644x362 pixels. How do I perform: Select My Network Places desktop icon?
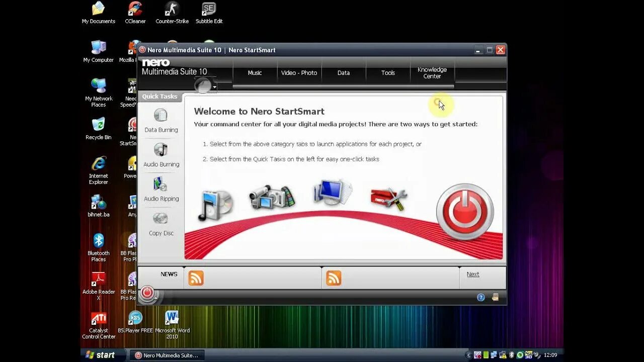pos(99,94)
